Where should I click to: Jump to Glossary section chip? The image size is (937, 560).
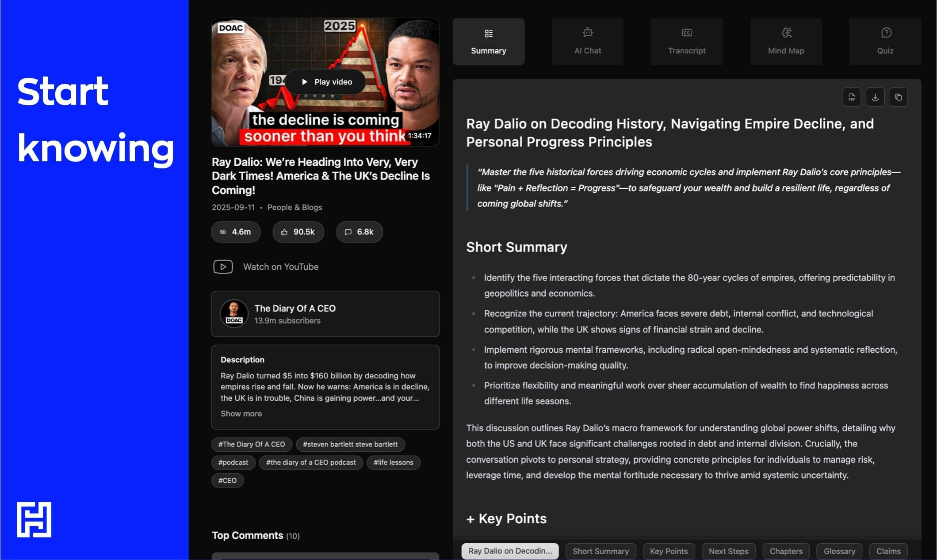839,551
